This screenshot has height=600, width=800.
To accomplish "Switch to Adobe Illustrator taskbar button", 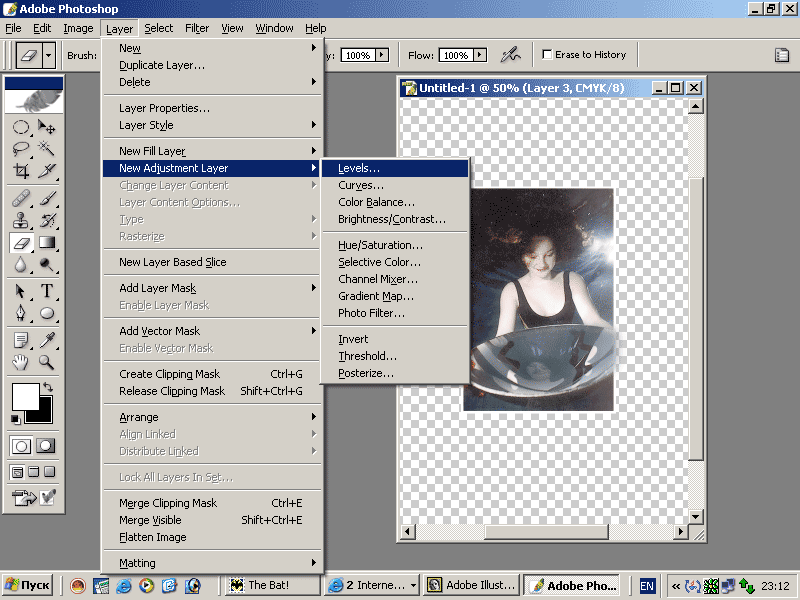I will click(472, 585).
